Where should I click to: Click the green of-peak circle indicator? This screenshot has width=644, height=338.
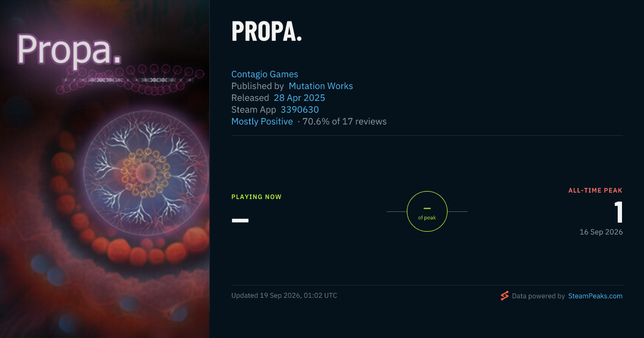tap(427, 211)
